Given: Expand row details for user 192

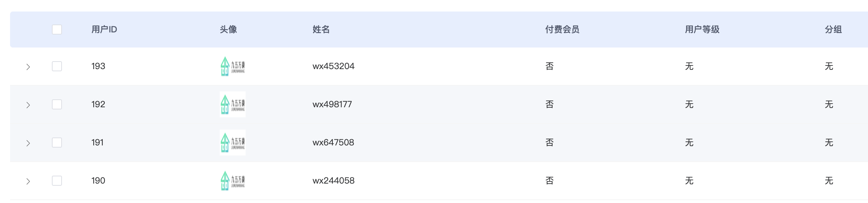Looking at the screenshot, I should (x=28, y=105).
